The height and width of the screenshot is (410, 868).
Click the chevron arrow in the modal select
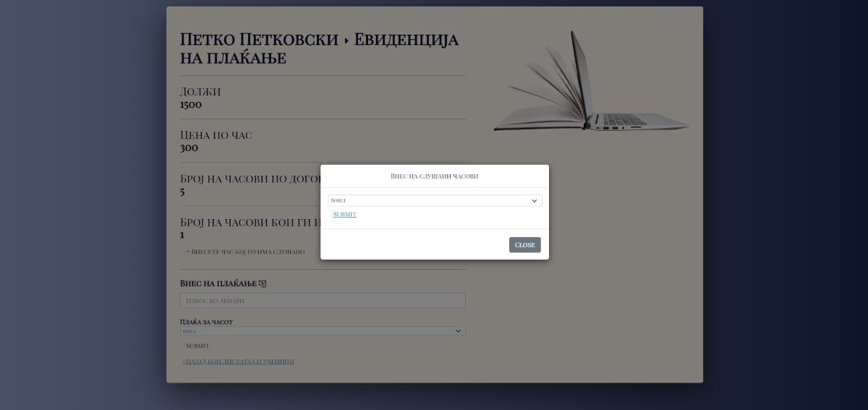point(535,200)
